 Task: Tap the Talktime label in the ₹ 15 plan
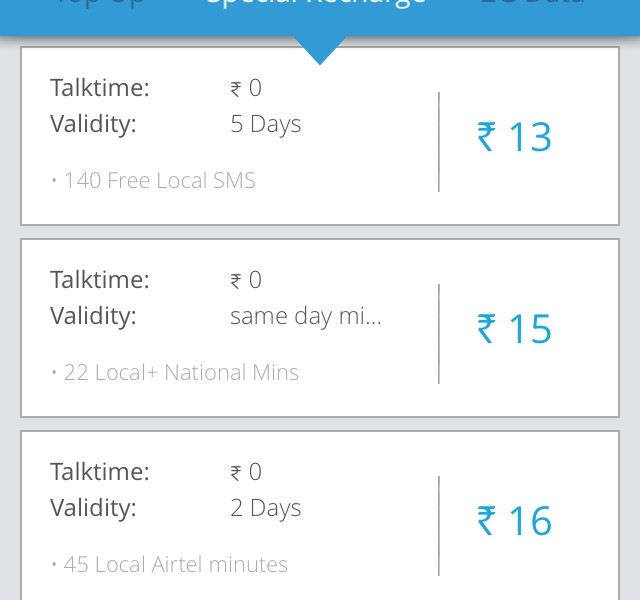tap(99, 280)
